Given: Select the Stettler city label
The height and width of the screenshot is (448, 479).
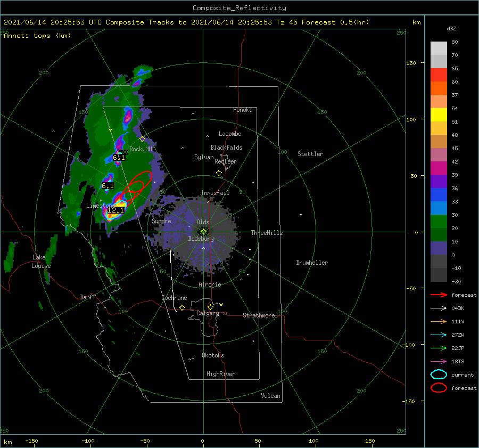Looking at the screenshot, I should coord(310,154).
